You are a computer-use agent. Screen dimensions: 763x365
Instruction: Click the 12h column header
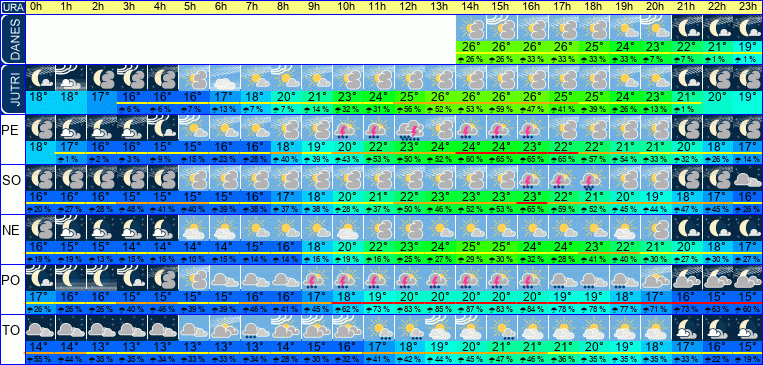410,7
